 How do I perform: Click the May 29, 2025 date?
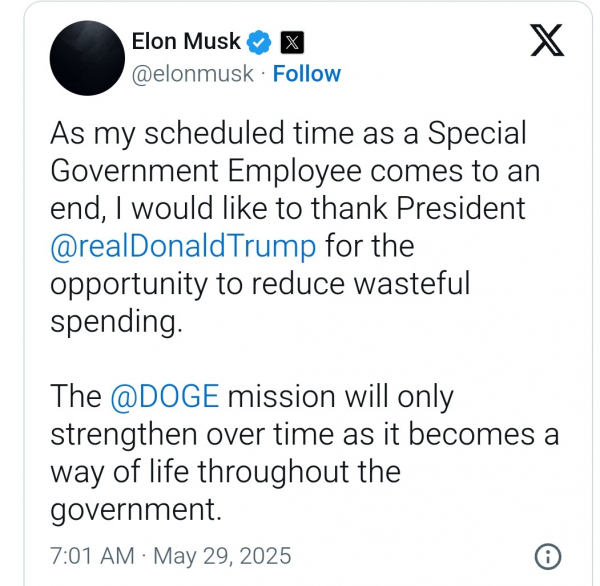coord(222,556)
